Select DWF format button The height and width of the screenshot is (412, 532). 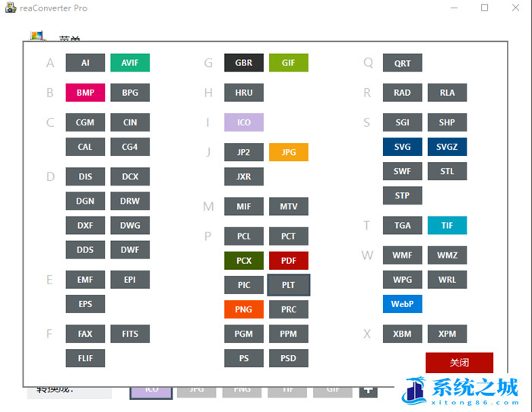[x=130, y=250]
